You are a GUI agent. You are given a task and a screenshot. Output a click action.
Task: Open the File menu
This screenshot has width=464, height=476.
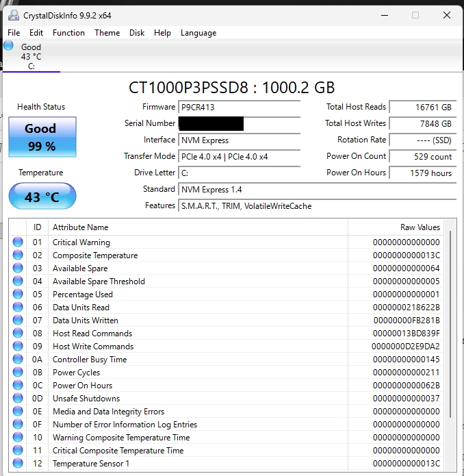coord(14,33)
